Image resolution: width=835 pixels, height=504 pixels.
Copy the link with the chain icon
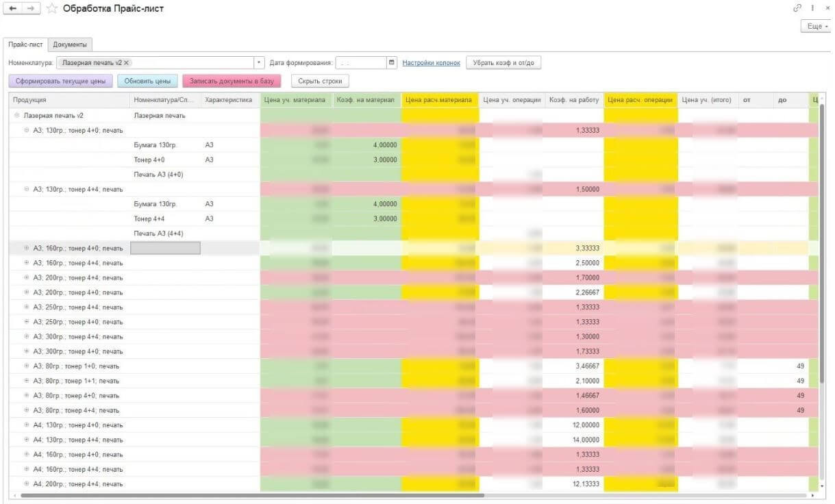[x=797, y=8]
